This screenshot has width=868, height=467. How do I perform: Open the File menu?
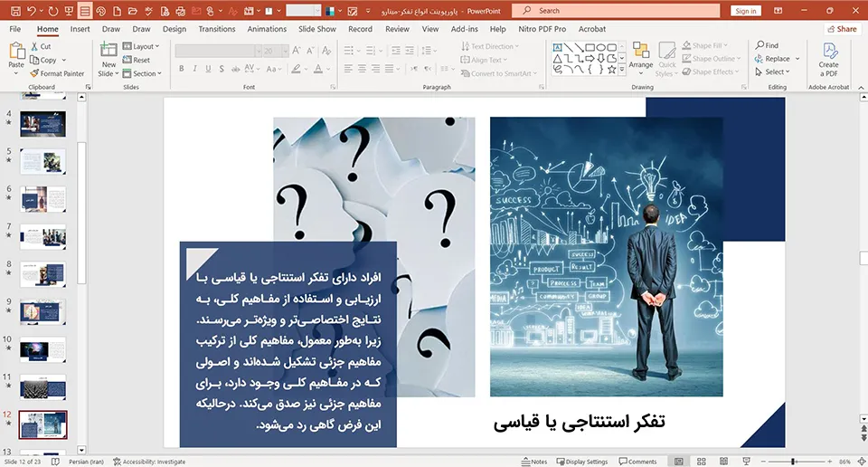(15, 29)
